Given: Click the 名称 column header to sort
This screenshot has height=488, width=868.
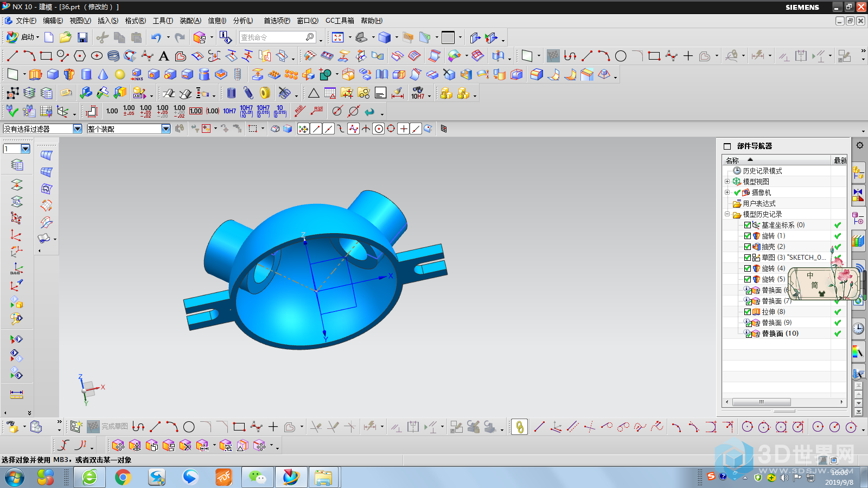Looking at the screenshot, I should coord(777,160).
